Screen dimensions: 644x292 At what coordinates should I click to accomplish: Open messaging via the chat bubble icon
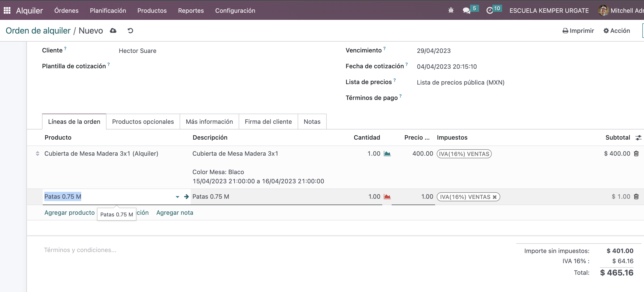click(466, 10)
